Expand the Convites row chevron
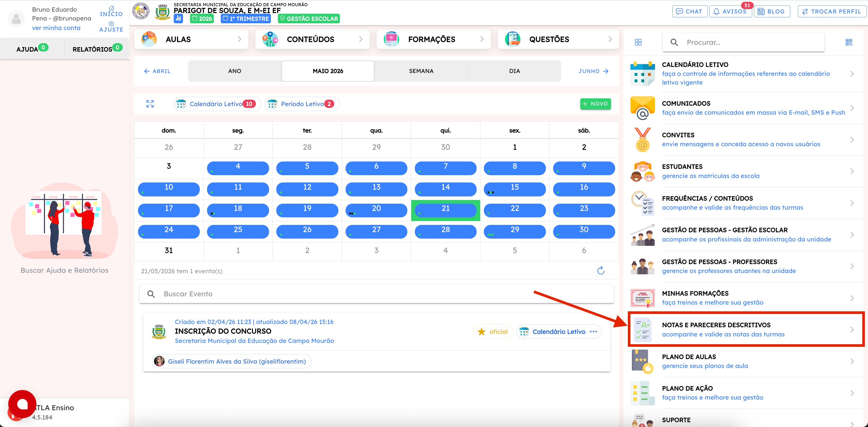This screenshot has width=868, height=427. click(852, 140)
